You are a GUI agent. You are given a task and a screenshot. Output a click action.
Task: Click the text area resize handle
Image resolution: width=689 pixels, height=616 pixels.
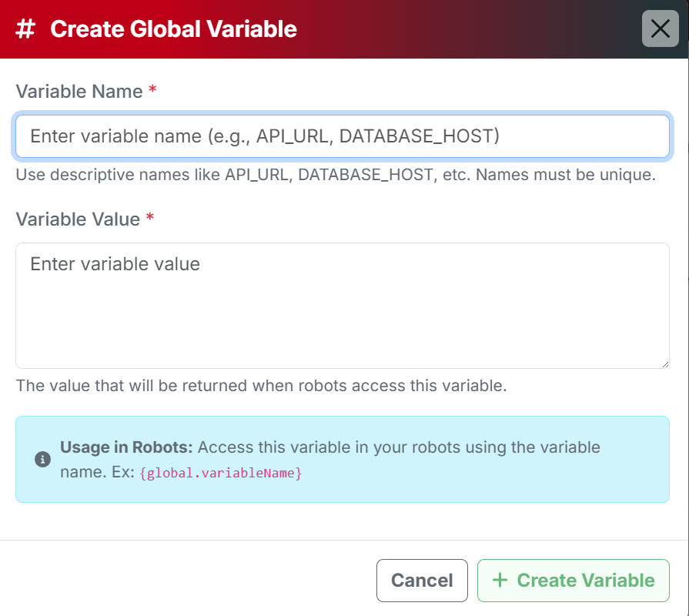click(664, 363)
